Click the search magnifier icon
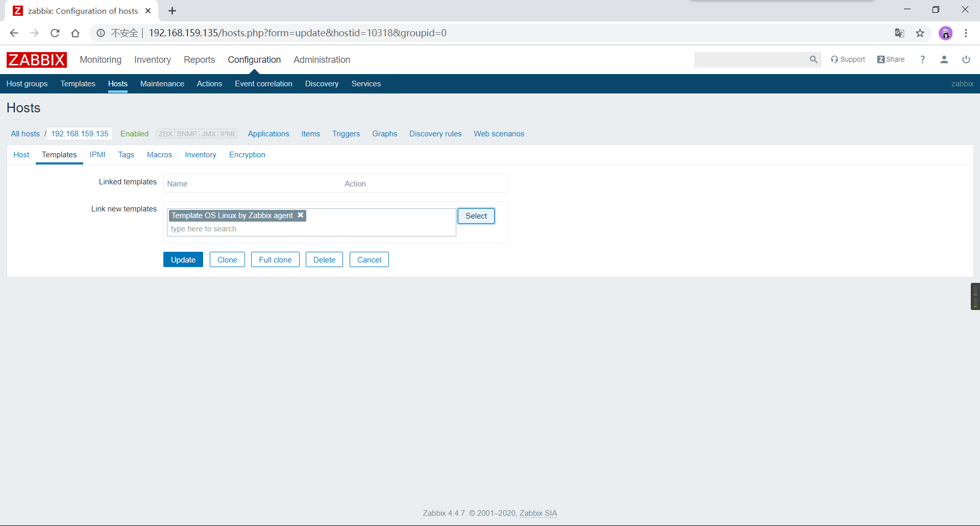 (813, 60)
